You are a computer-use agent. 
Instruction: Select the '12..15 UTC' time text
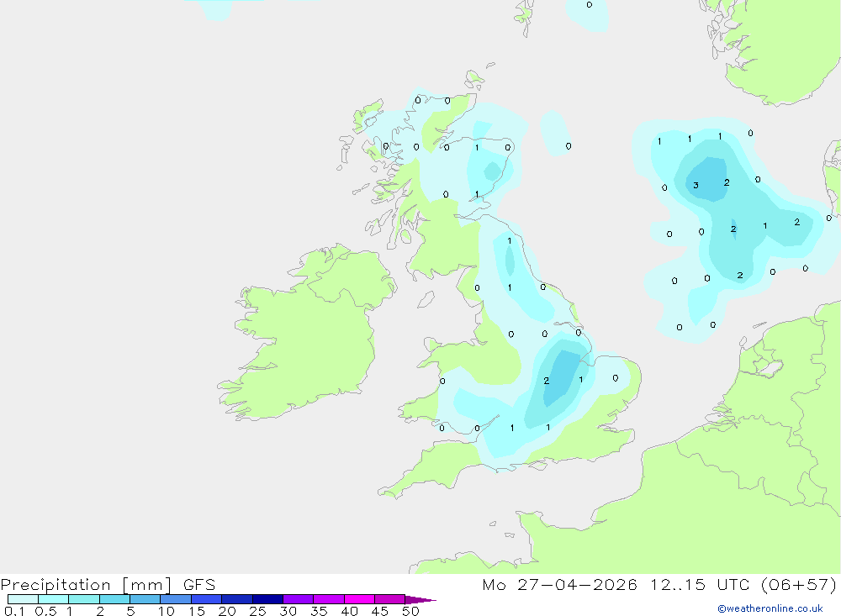click(x=700, y=585)
